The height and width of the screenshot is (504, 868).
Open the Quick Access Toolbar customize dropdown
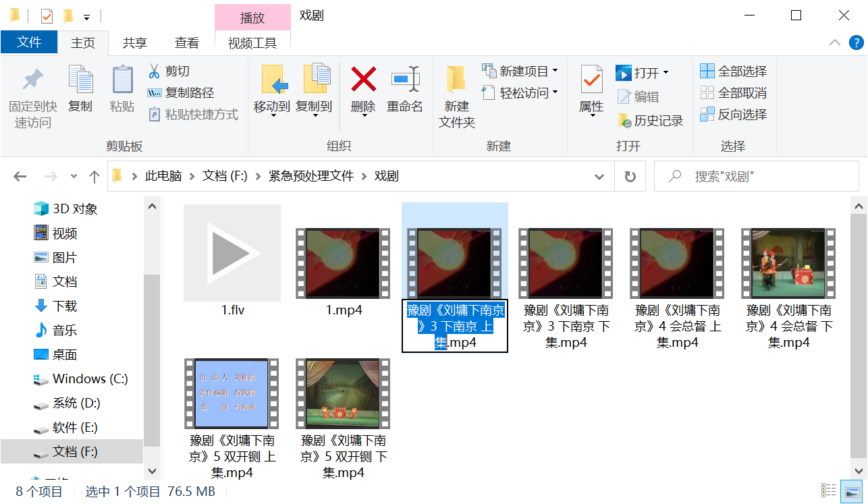tap(87, 16)
